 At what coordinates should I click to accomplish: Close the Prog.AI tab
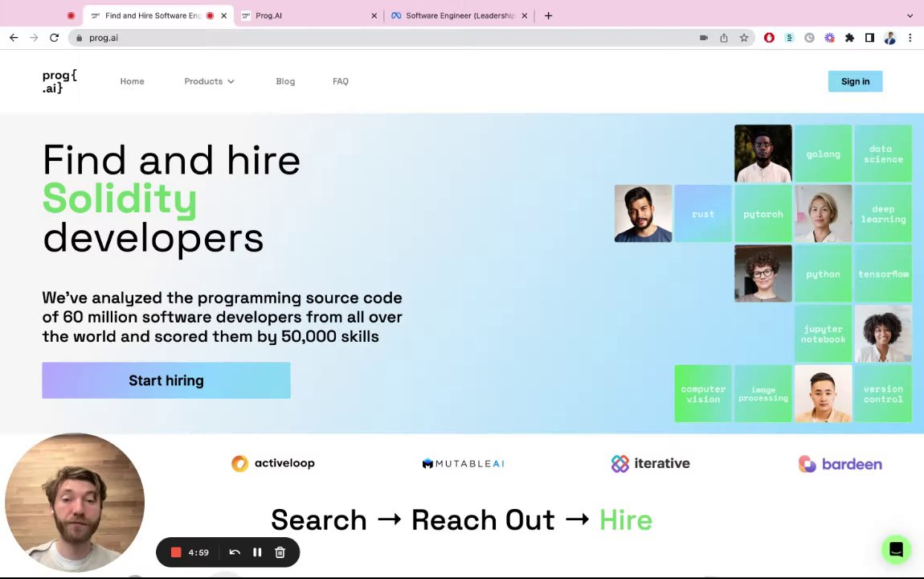[x=374, y=16]
